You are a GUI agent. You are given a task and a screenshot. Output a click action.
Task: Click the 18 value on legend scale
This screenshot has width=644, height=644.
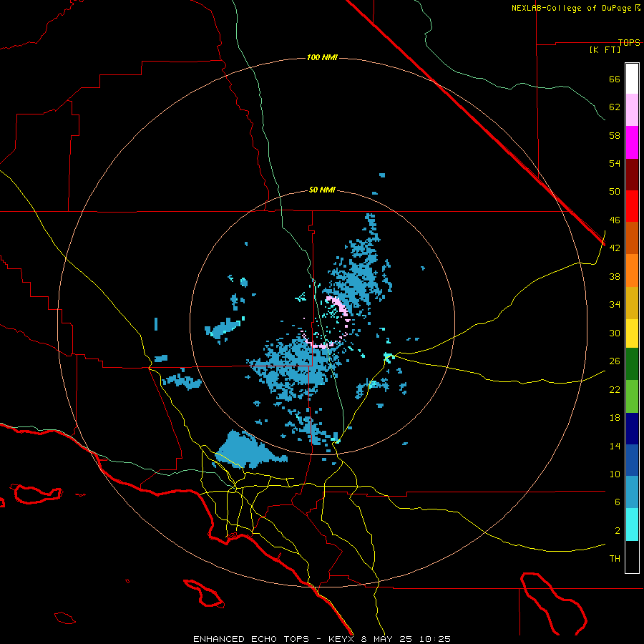615,418
